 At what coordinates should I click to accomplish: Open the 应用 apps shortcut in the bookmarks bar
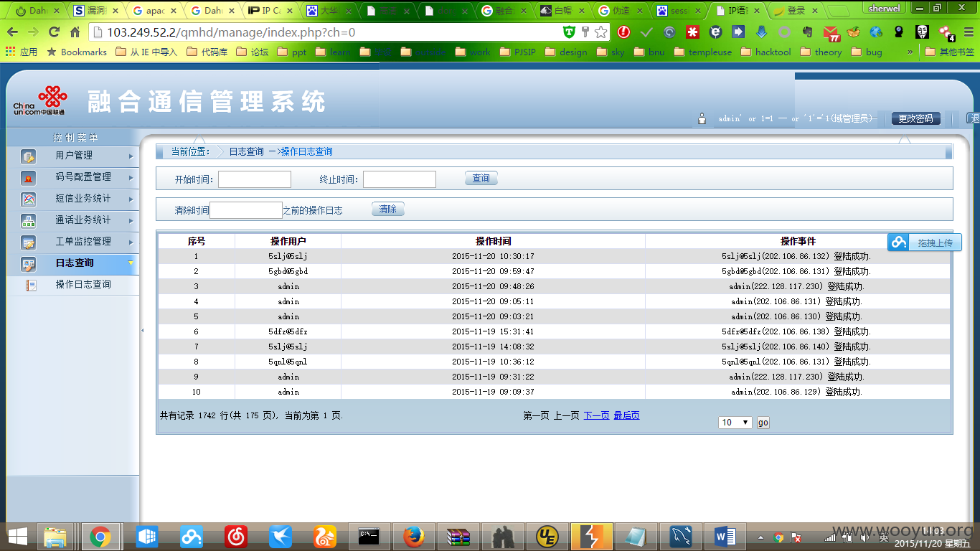[22, 52]
